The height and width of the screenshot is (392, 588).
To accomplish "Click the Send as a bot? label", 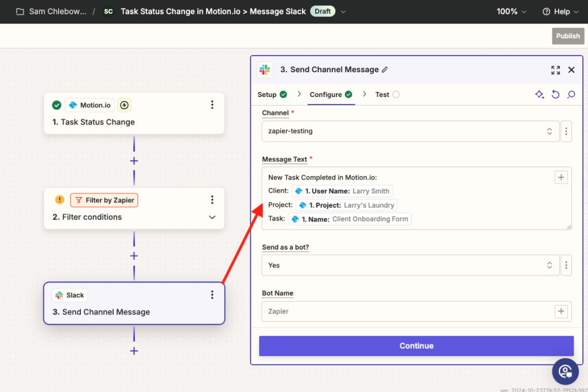I will coord(285,247).
